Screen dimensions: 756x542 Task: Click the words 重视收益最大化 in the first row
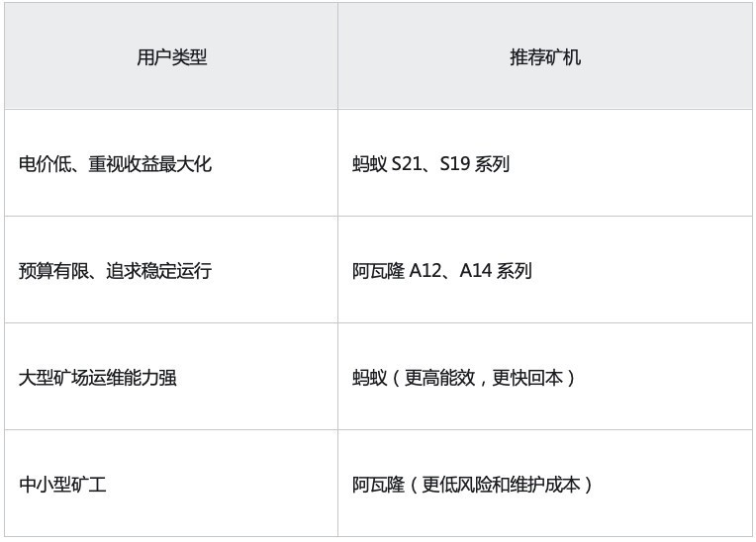(x=150, y=164)
